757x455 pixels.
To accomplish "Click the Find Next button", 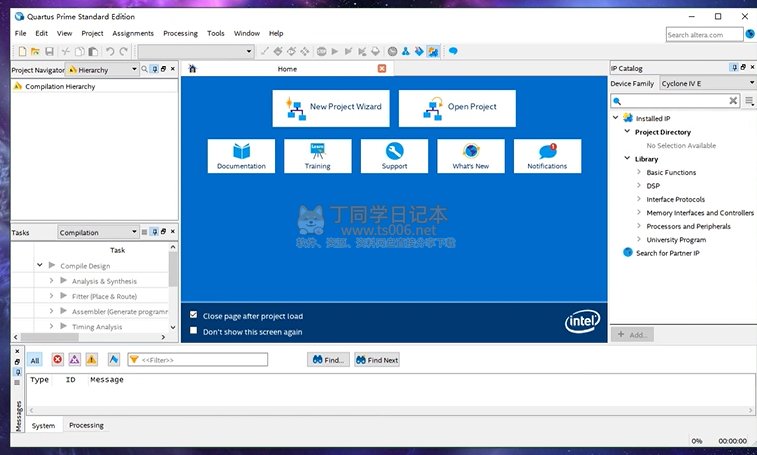I will (377, 360).
